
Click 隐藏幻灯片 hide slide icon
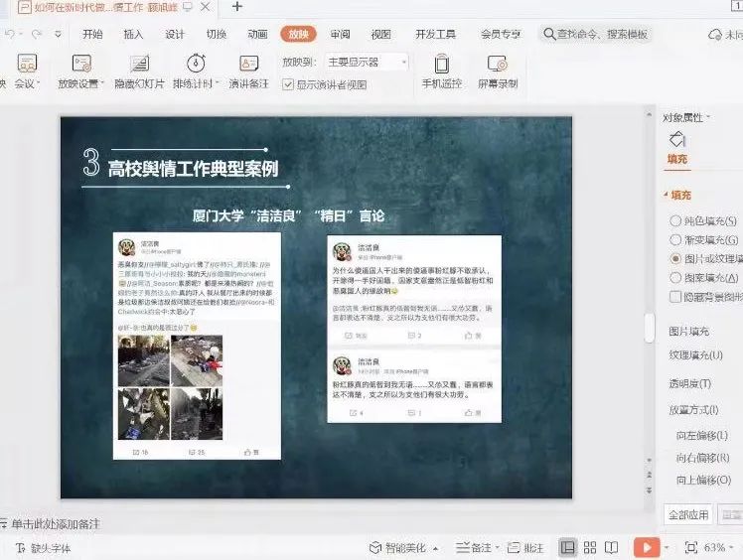[x=139, y=63]
